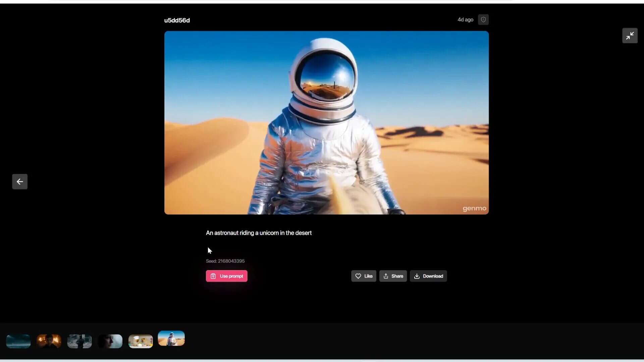Toggle the Like state of this video

point(364,276)
